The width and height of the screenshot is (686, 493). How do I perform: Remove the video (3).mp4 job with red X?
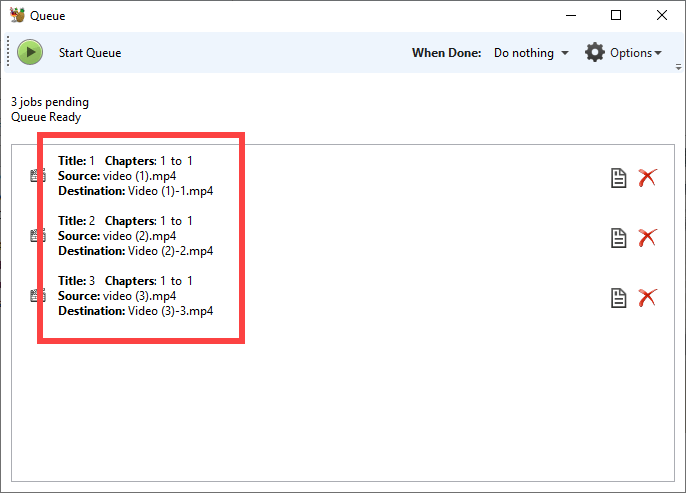tap(647, 298)
